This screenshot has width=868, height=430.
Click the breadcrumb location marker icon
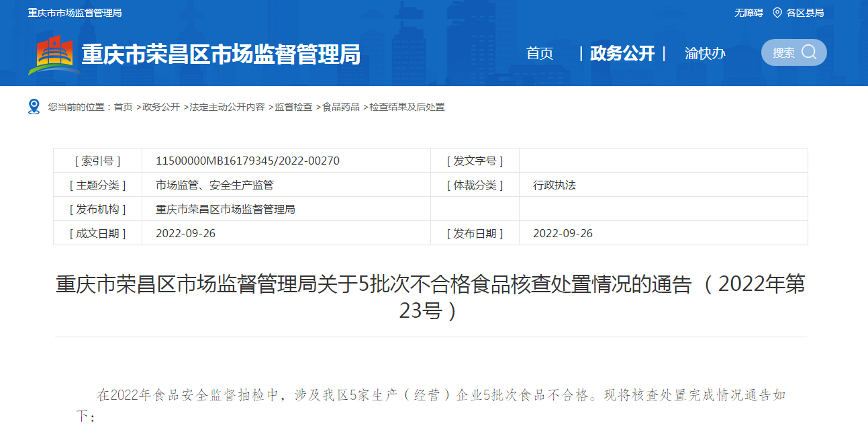pyautogui.click(x=34, y=107)
